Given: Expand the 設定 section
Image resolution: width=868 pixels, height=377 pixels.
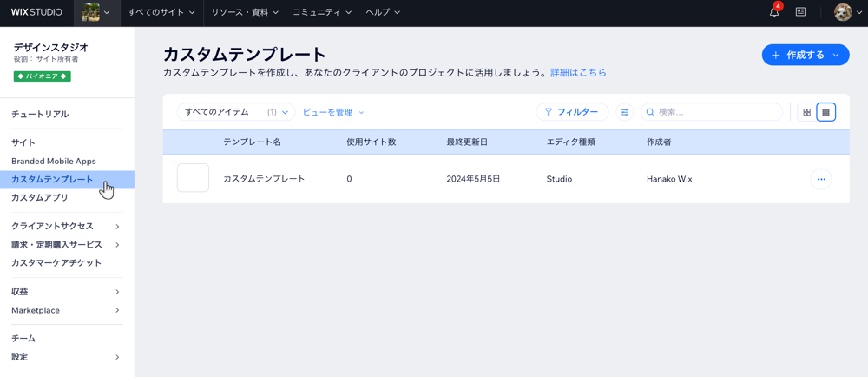Looking at the screenshot, I should click(67, 356).
